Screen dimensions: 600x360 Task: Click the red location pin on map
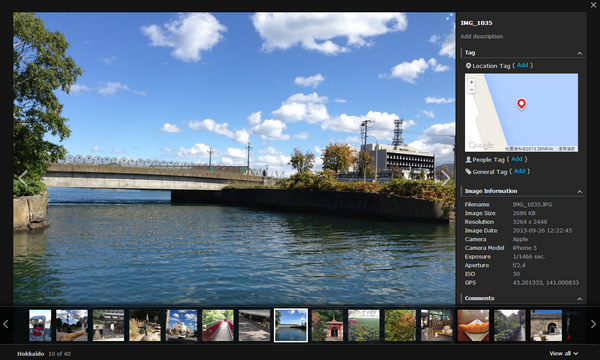(521, 104)
